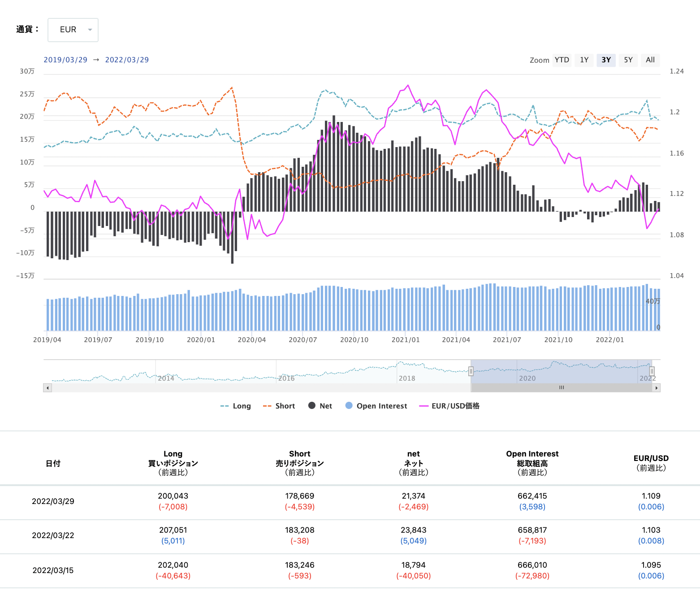Edit the end date 2022/03/29

click(x=127, y=60)
